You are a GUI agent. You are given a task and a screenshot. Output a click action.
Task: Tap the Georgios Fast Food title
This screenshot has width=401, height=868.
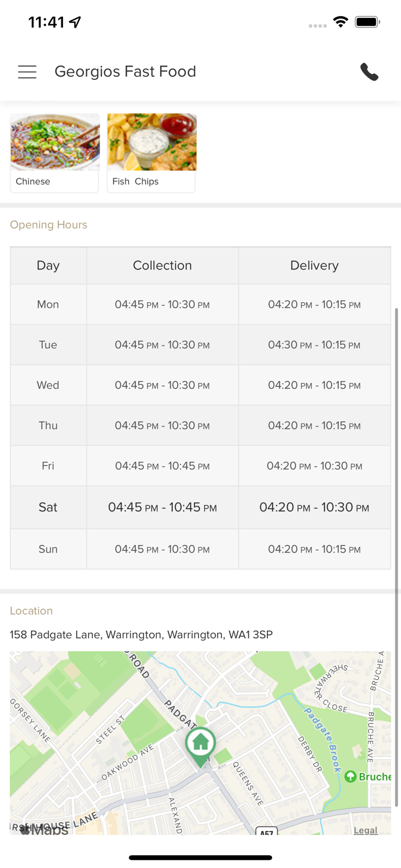pos(125,72)
